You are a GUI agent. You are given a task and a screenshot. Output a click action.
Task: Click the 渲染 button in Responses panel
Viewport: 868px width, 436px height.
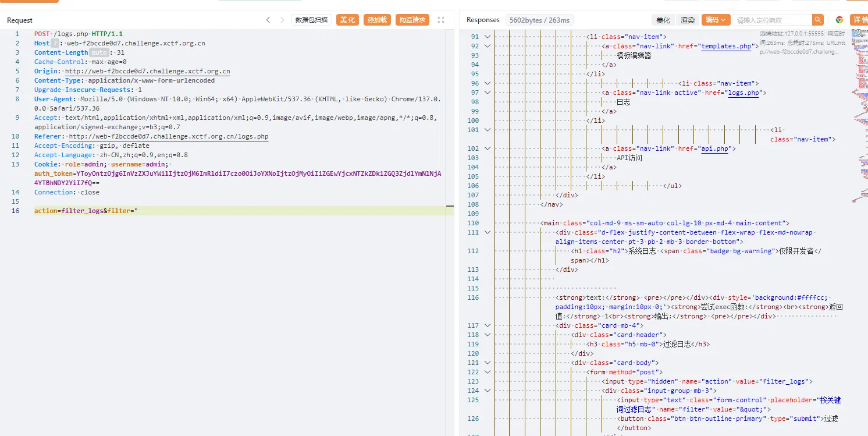688,20
